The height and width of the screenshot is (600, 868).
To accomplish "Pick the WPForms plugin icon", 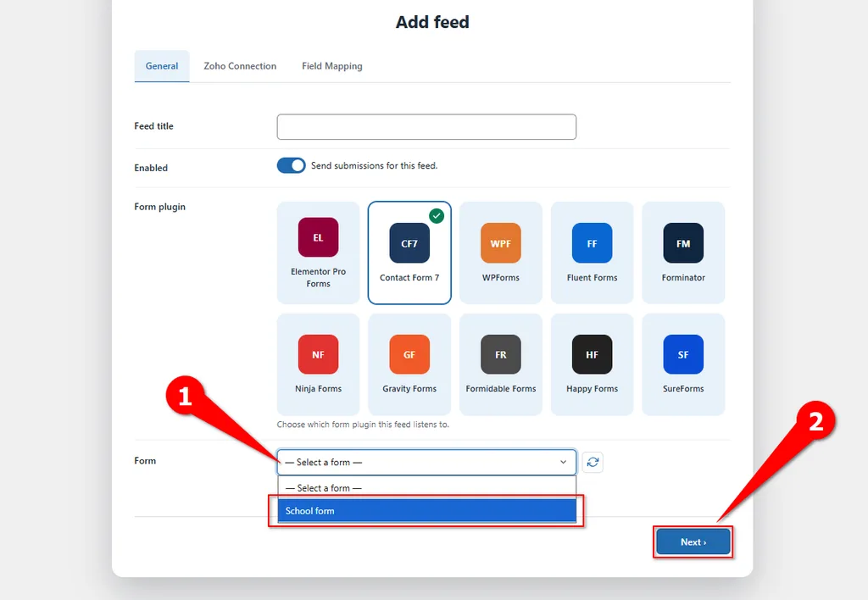I will [500, 243].
